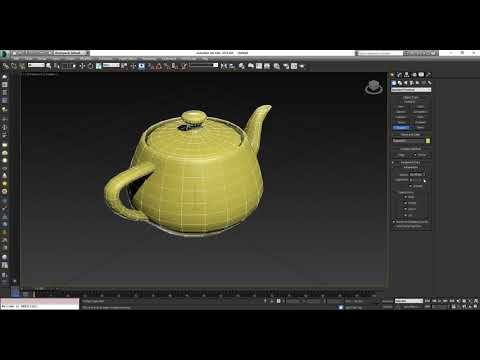Toggle Generate Mapping Coords checkbox
This screenshot has height=360, width=480.
[394, 222]
